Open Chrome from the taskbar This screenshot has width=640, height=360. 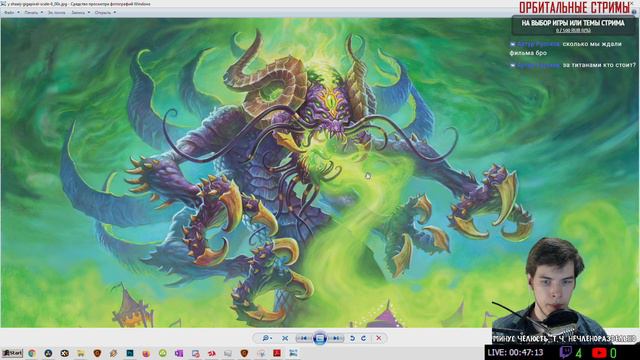[x=32, y=353]
